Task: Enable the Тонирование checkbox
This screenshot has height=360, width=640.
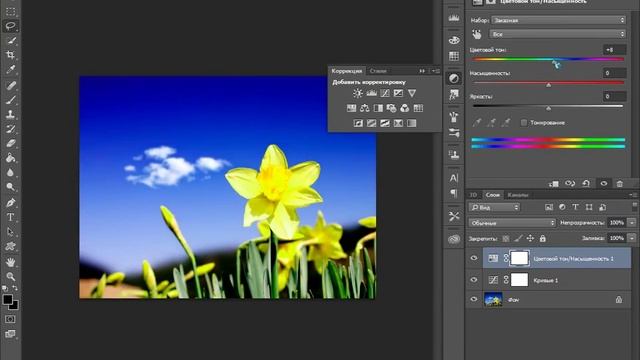Action: 524,122
